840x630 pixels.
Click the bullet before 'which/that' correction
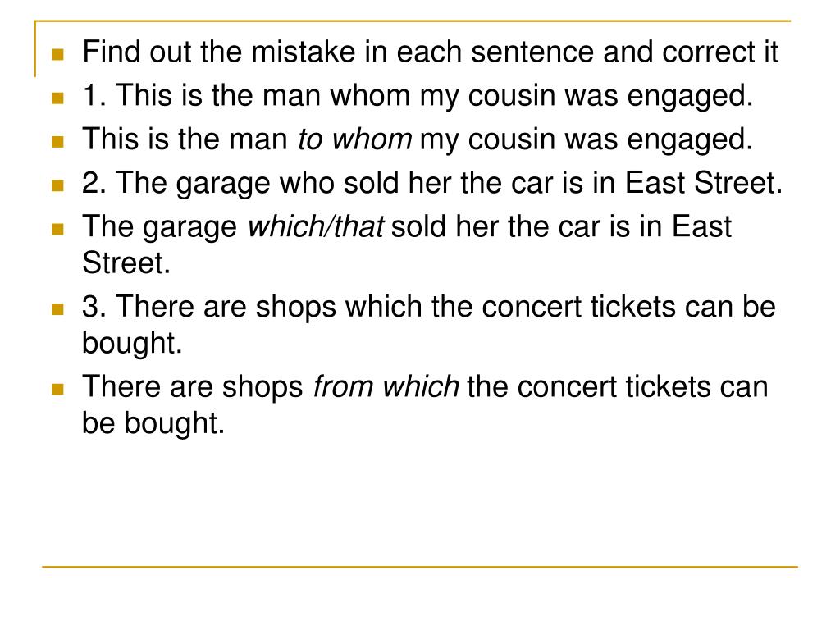(x=58, y=230)
